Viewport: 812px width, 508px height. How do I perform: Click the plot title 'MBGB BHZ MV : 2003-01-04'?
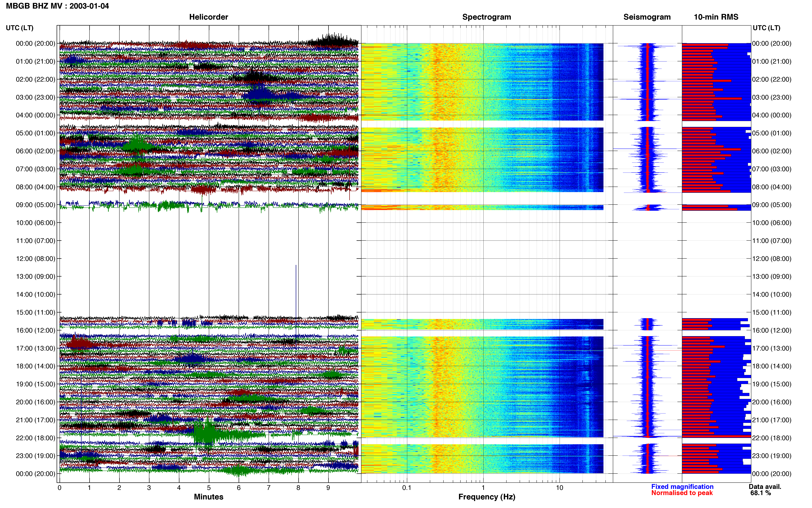click(57, 6)
